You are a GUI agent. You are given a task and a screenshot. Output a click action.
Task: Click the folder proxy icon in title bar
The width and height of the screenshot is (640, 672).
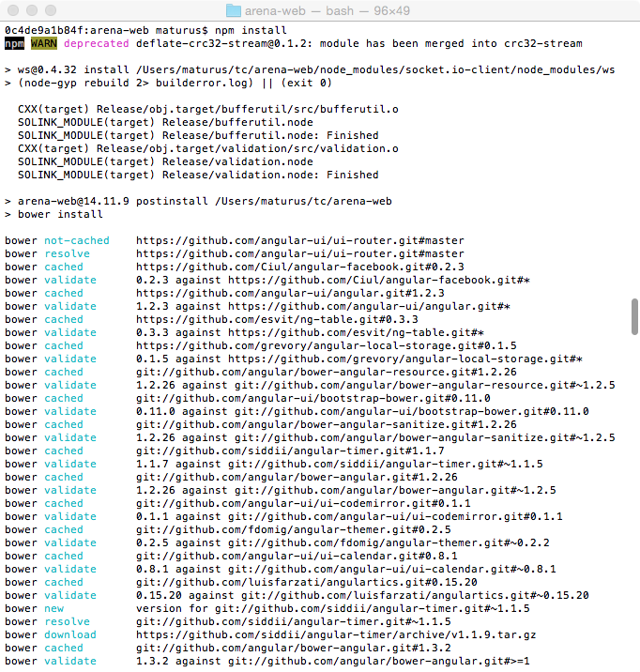tap(236, 10)
